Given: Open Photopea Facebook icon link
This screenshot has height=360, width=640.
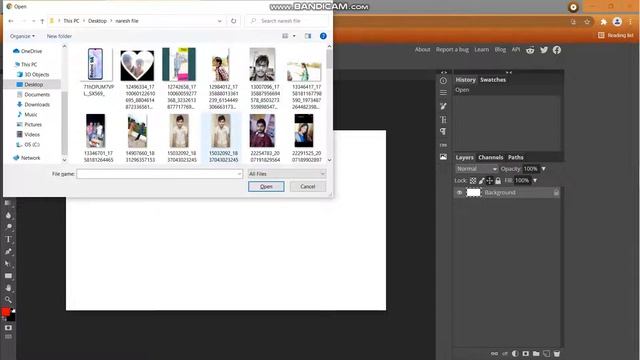Looking at the screenshot, I should [557, 50].
